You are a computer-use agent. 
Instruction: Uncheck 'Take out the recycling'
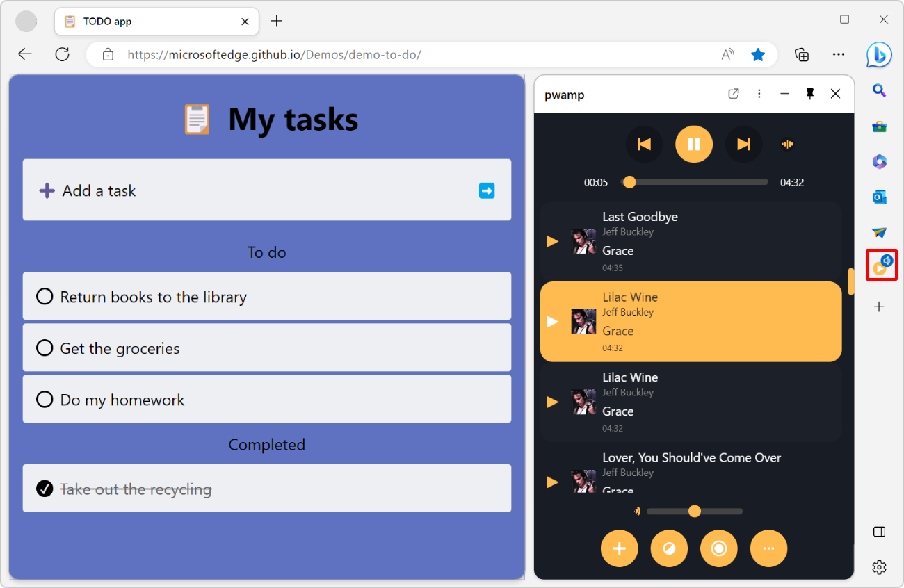(x=45, y=488)
